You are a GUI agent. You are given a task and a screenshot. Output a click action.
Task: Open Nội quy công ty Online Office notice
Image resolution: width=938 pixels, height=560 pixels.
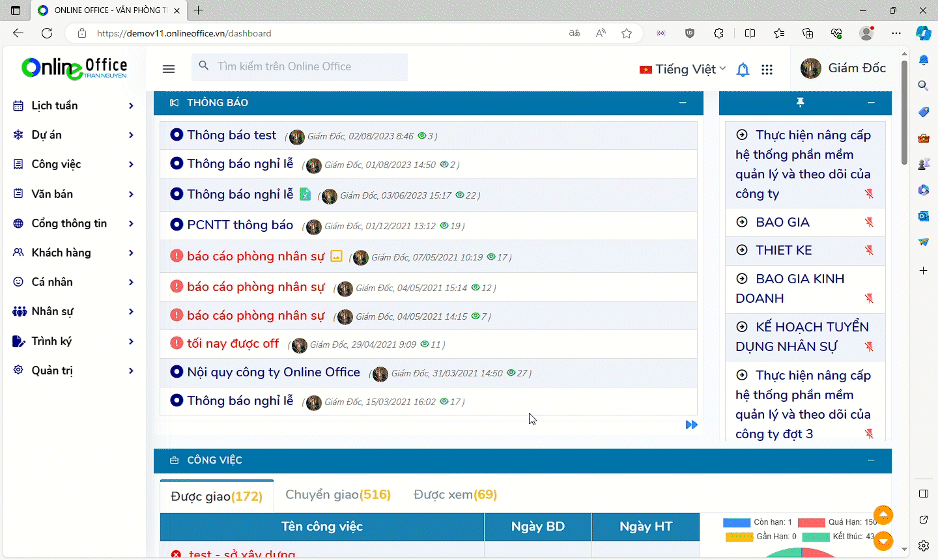(273, 372)
